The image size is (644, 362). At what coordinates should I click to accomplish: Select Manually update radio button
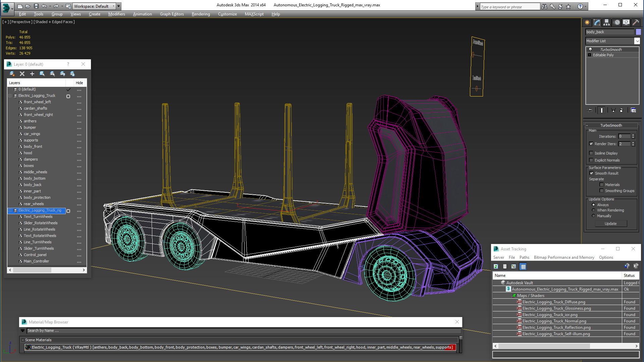click(593, 216)
